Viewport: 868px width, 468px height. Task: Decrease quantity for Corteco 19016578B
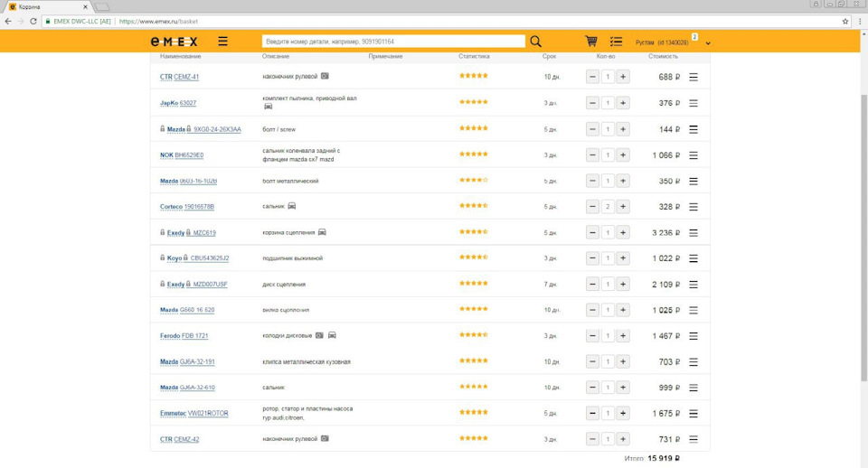click(x=592, y=207)
